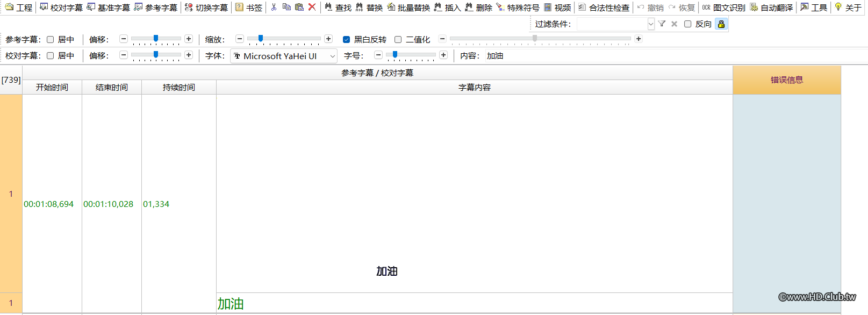This screenshot has height=315, width=868.
Task: Increase 校对字幕 偏移 with plus button
Action: 189,55
